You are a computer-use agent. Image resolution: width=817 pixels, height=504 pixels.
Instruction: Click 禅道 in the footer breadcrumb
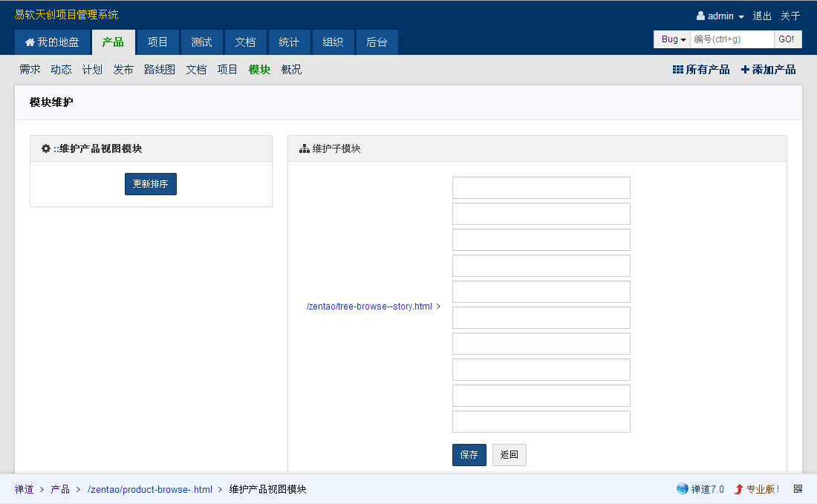pos(24,489)
